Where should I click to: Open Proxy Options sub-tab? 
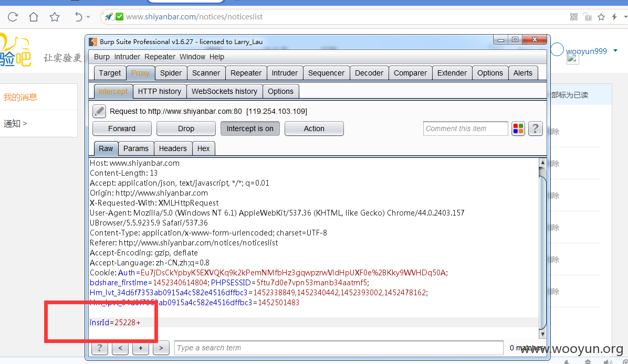(281, 92)
